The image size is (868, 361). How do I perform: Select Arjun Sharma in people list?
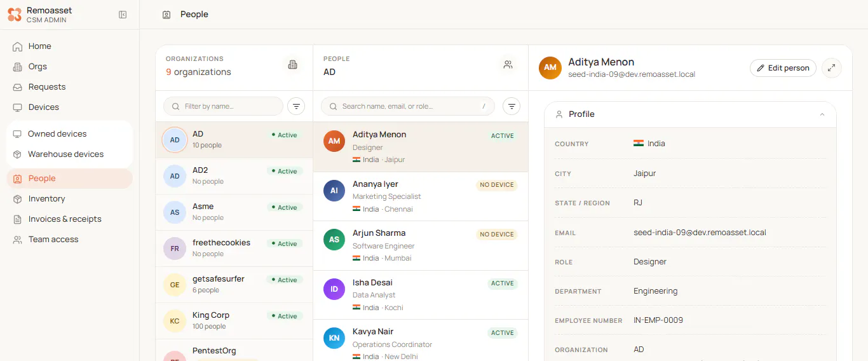point(421,245)
